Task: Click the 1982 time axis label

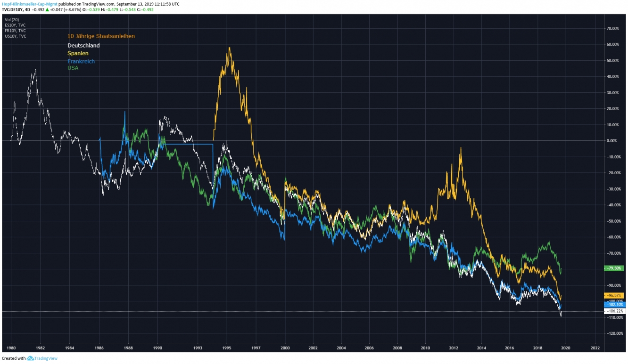Action: tap(41, 348)
